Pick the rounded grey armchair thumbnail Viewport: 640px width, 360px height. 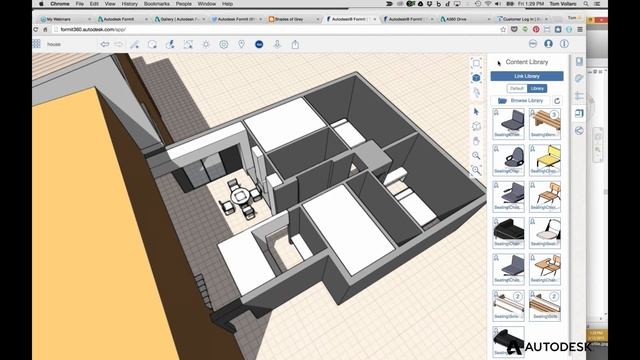tap(509, 160)
